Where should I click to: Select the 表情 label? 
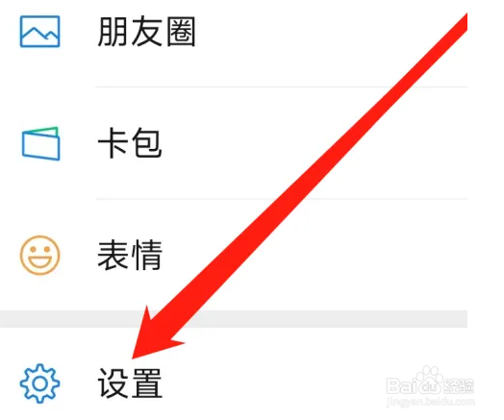(130, 256)
